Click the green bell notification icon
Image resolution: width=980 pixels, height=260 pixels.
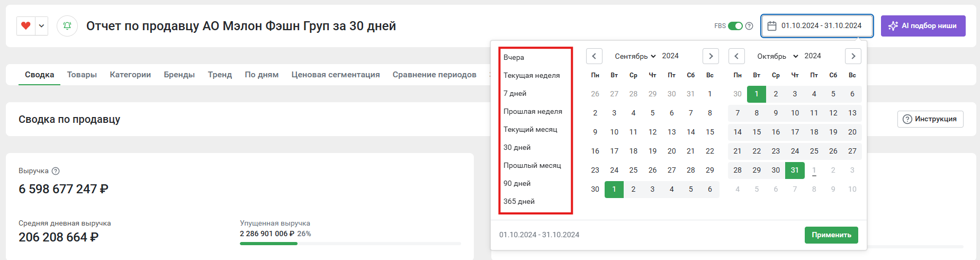tap(67, 25)
